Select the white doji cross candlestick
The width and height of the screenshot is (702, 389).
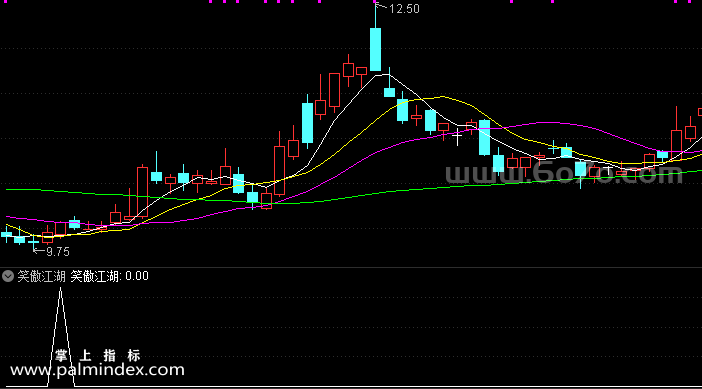[x=457, y=136]
